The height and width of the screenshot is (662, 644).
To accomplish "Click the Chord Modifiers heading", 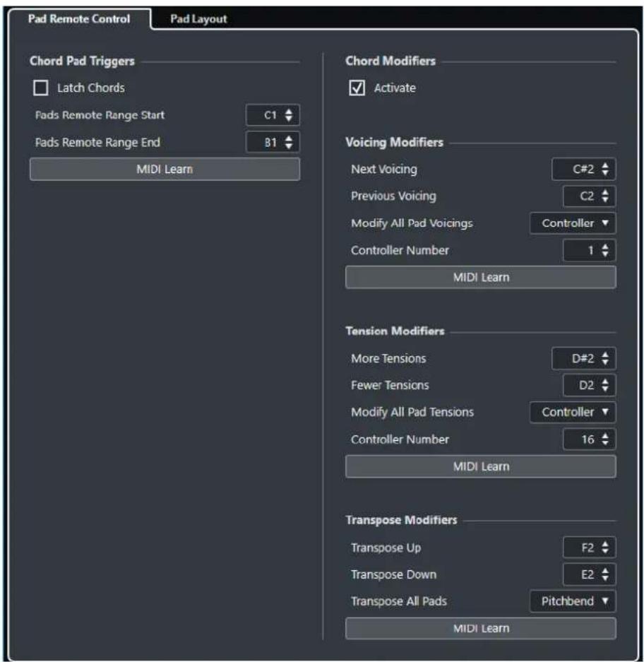I will coord(390,61).
